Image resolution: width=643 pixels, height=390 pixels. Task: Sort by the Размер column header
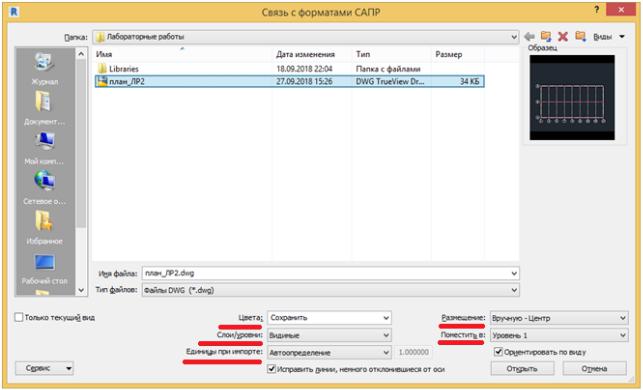coord(449,54)
